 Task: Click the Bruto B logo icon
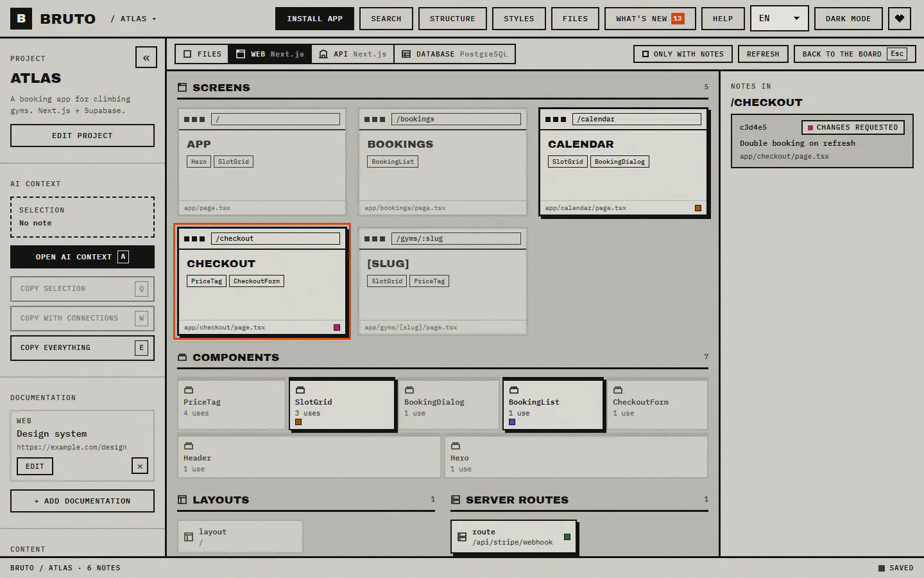click(x=21, y=19)
